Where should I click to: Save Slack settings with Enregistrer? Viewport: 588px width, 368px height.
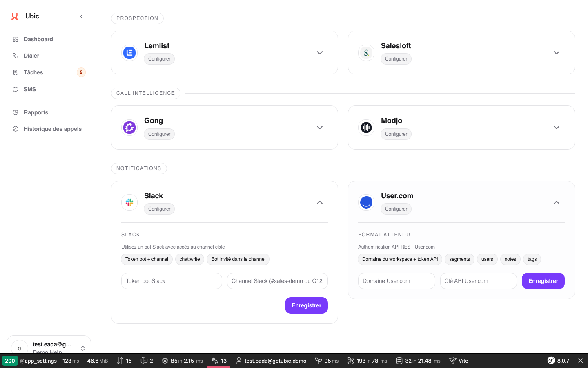pyautogui.click(x=306, y=305)
